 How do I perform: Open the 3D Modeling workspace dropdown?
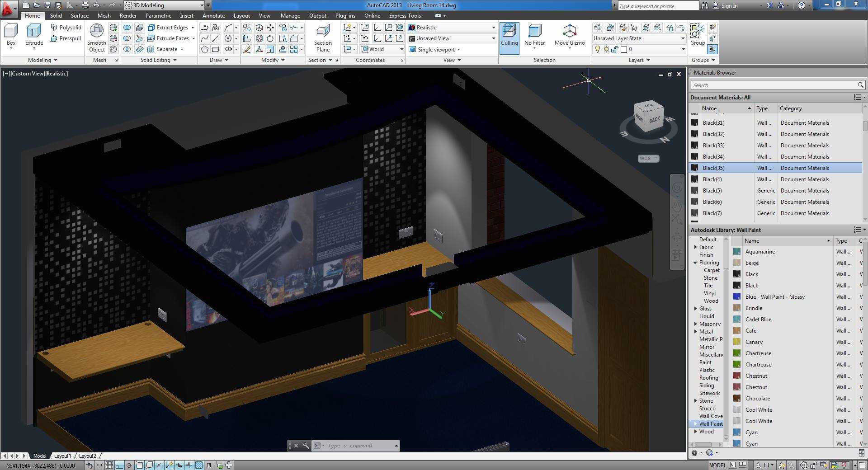pyautogui.click(x=165, y=5)
